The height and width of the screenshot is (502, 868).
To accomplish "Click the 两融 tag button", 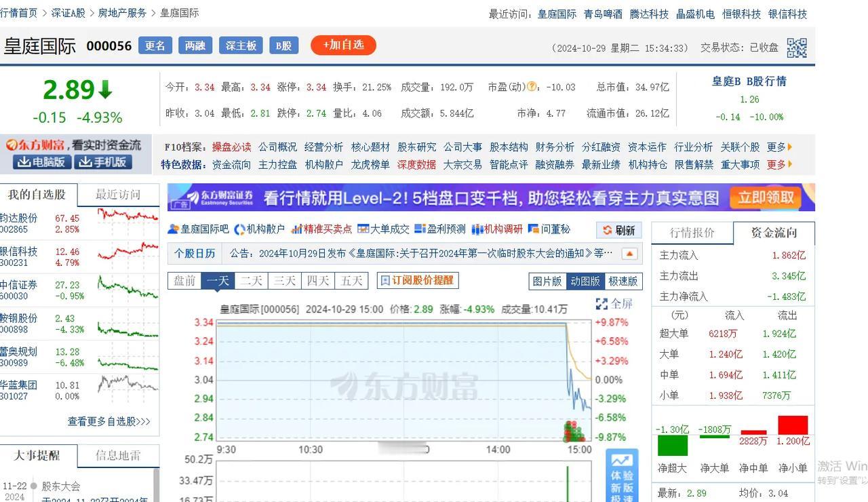I will pos(195,45).
